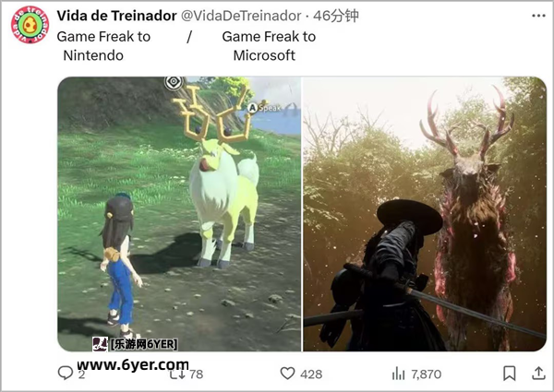The height and width of the screenshot is (392, 554).
Task: Open the @VidaDeTreinador handle link
Action: [241, 16]
